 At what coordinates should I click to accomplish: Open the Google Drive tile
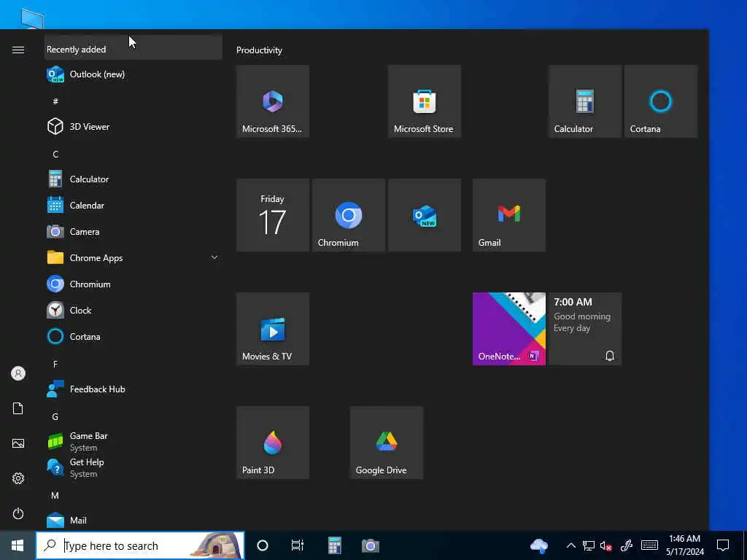387,443
